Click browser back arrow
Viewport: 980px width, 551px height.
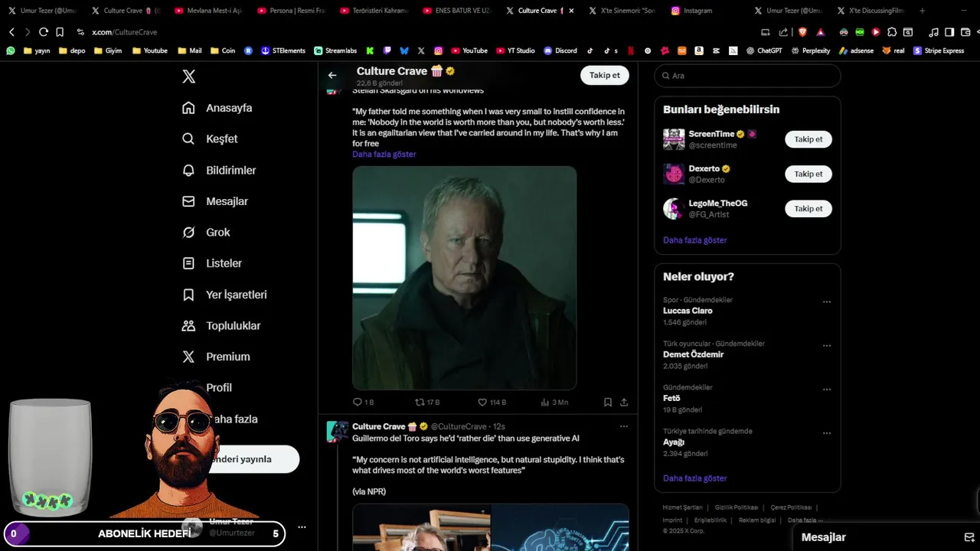pyautogui.click(x=11, y=32)
